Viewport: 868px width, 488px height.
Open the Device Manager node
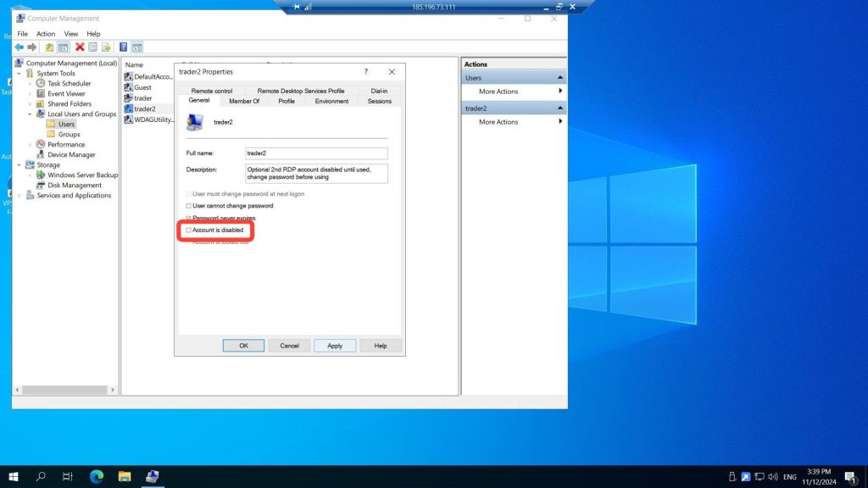point(71,155)
